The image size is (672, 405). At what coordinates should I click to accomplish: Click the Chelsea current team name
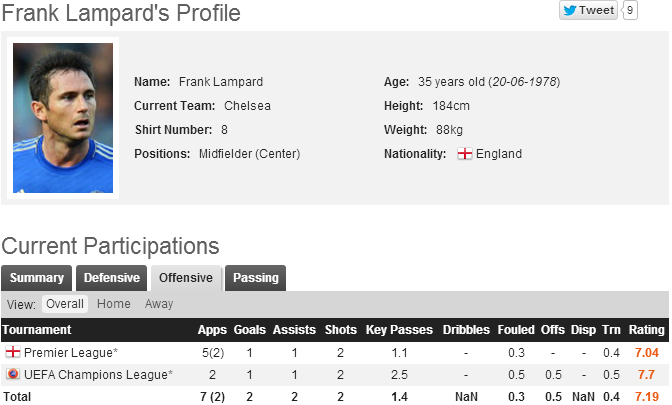(x=249, y=105)
